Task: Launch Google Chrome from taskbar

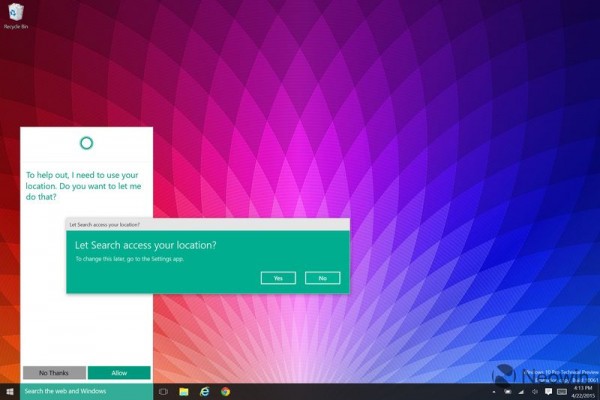Action: (226, 391)
